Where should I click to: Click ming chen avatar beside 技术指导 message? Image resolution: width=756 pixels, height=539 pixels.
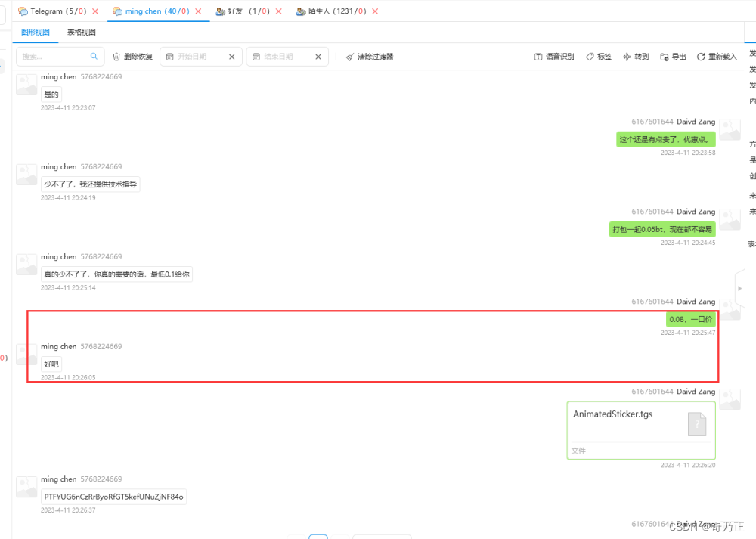(x=26, y=174)
